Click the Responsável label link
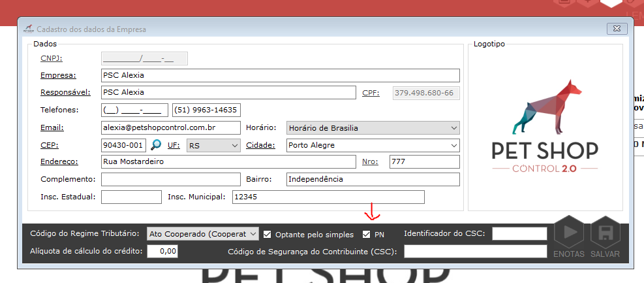644x283 pixels. (65, 92)
